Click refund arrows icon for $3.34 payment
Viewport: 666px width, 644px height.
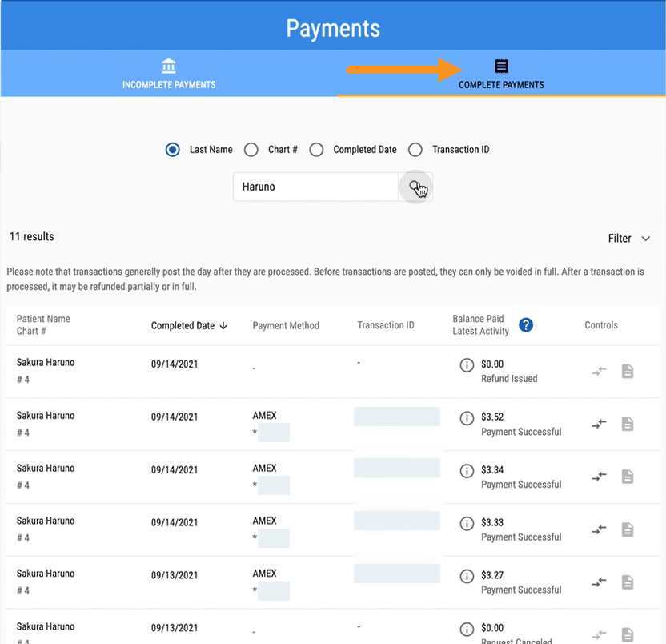599,477
